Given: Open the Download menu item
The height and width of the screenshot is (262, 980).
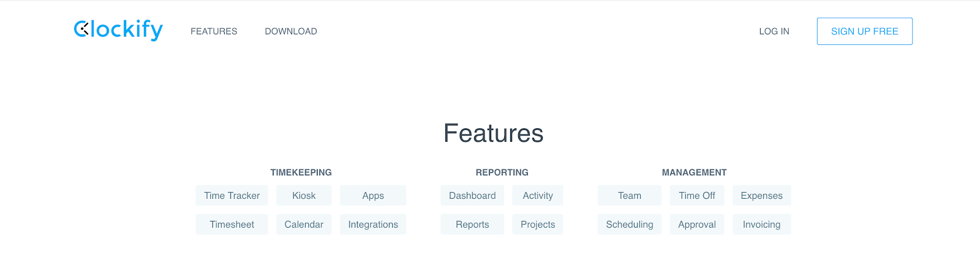Looking at the screenshot, I should tap(291, 31).
